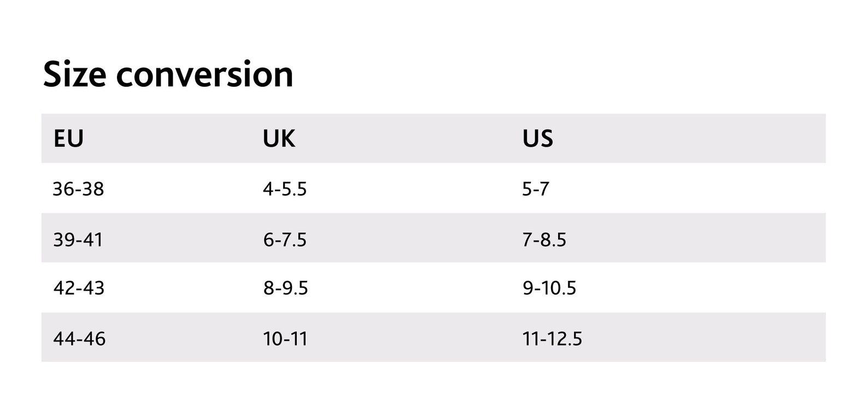Image resolution: width=868 pixels, height=412 pixels.
Task: Click the Size conversion heading
Action: (168, 74)
